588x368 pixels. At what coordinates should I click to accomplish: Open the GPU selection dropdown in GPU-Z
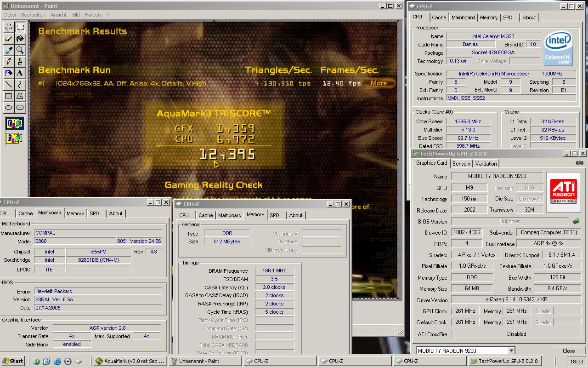point(511,351)
